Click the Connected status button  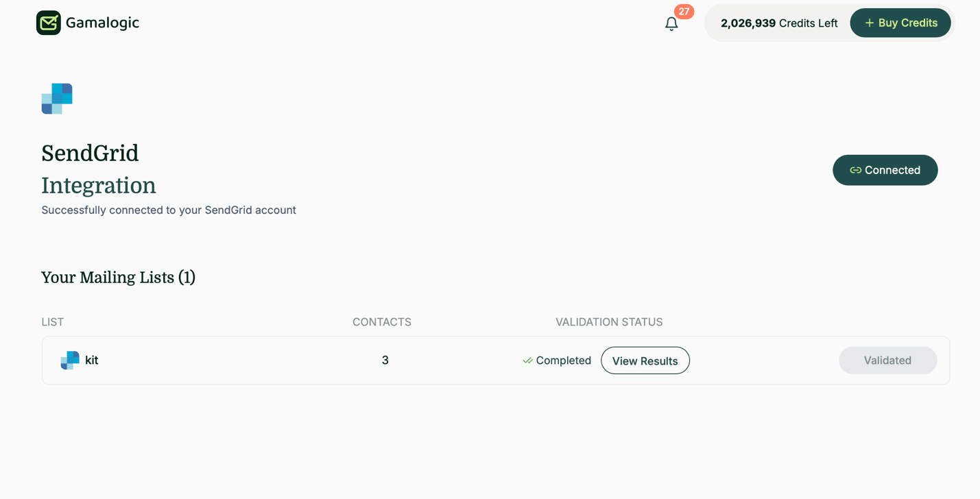pos(885,170)
